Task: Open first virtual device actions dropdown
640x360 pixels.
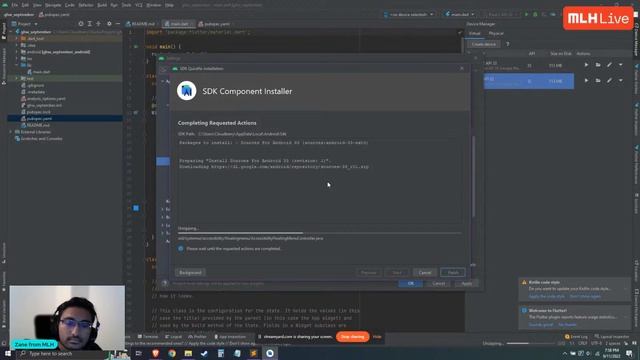Action: click(620, 65)
